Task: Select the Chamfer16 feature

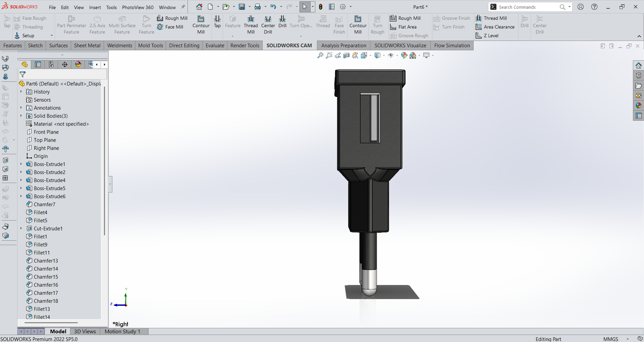Action: pyautogui.click(x=42, y=285)
